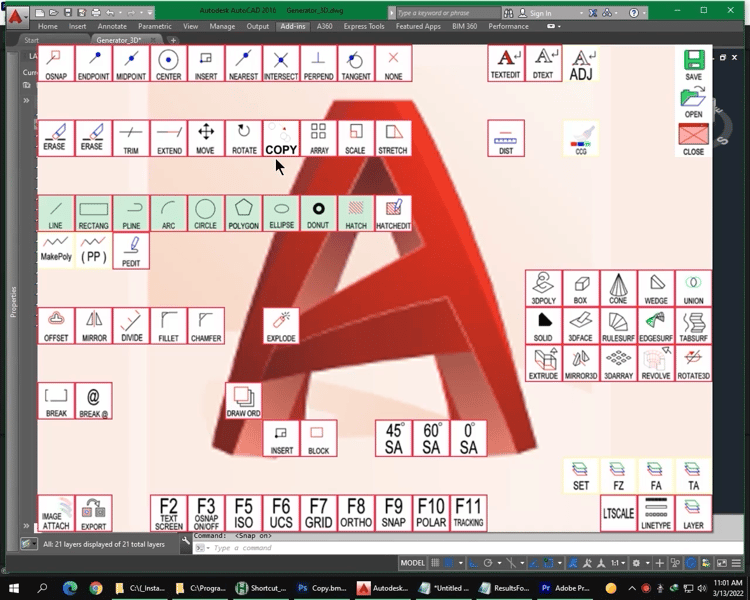Screen dimensions: 750x600
Task: Click the LTSCALE button
Action: pyautogui.click(x=618, y=513)
